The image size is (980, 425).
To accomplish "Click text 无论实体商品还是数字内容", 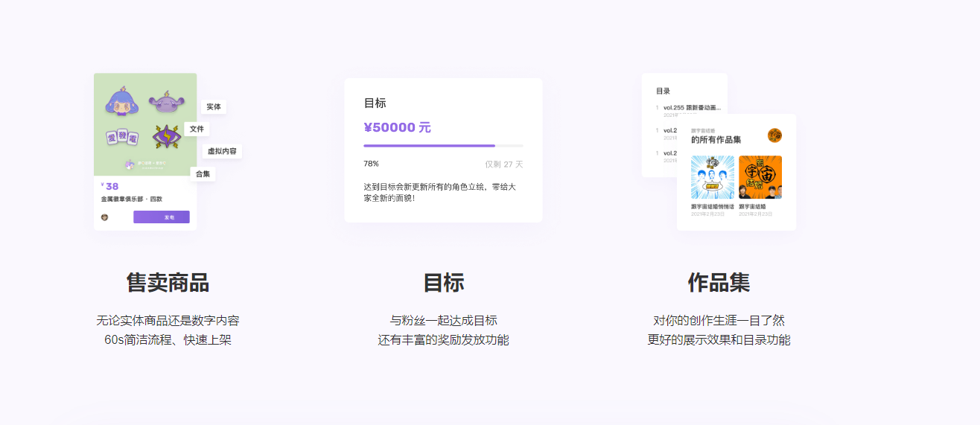I will [168, 321].
